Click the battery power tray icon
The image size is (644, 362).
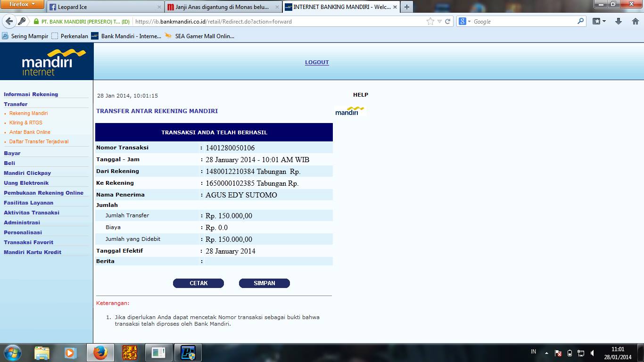(x=570, y=353)
